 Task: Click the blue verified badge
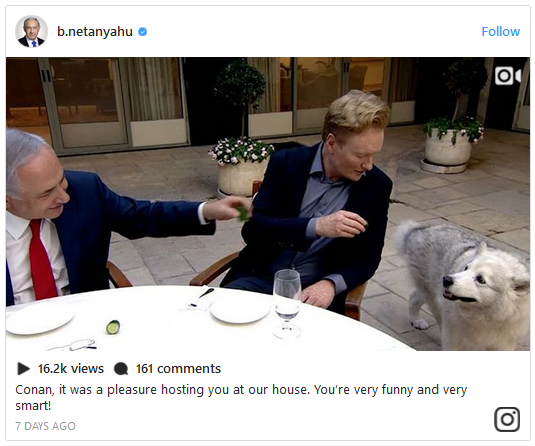coord(143,32)
